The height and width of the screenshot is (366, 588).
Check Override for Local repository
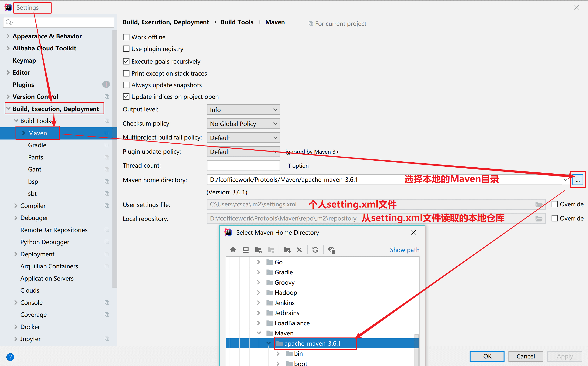click(555, 218)
